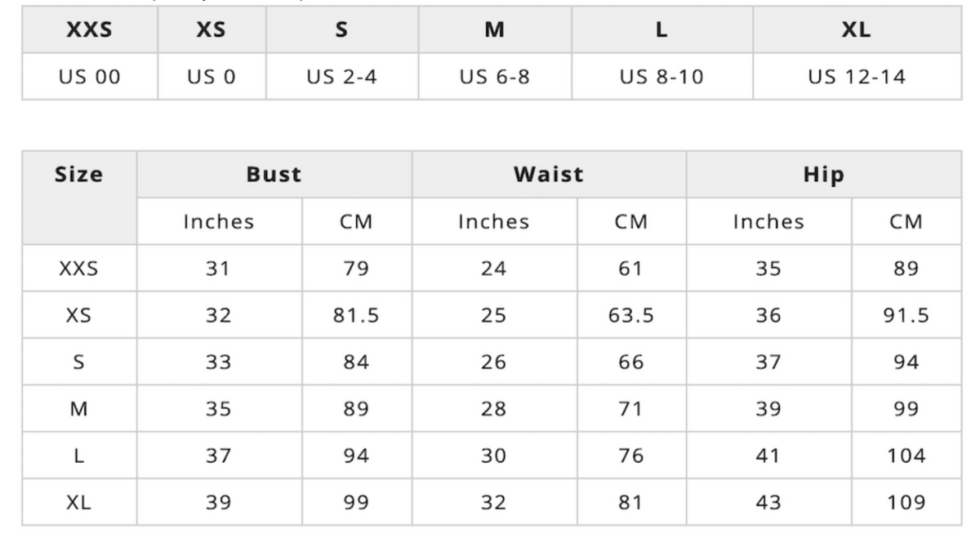980x555 pixels.
Task: Select the 109 hip CM value
Action: pyautogui.click(x=906, y=502)
